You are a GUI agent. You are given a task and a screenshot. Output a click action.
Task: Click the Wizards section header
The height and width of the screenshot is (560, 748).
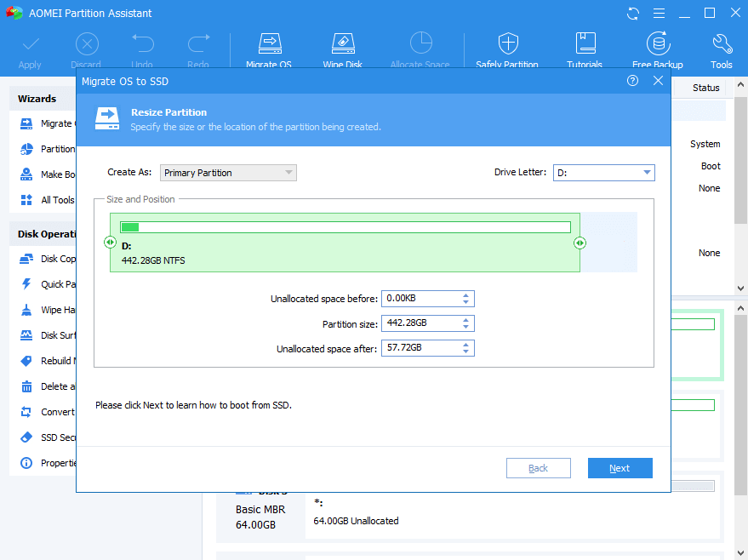click(x=37, y=99)
